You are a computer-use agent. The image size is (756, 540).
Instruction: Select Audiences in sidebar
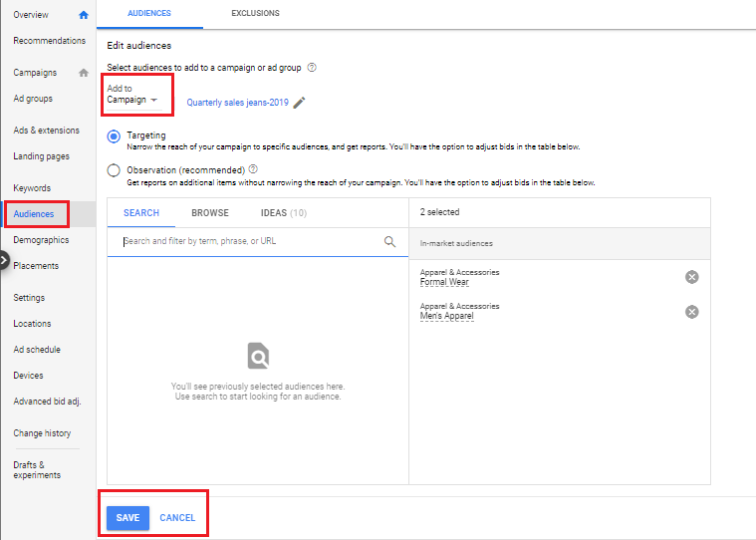[x=33, y=214]
